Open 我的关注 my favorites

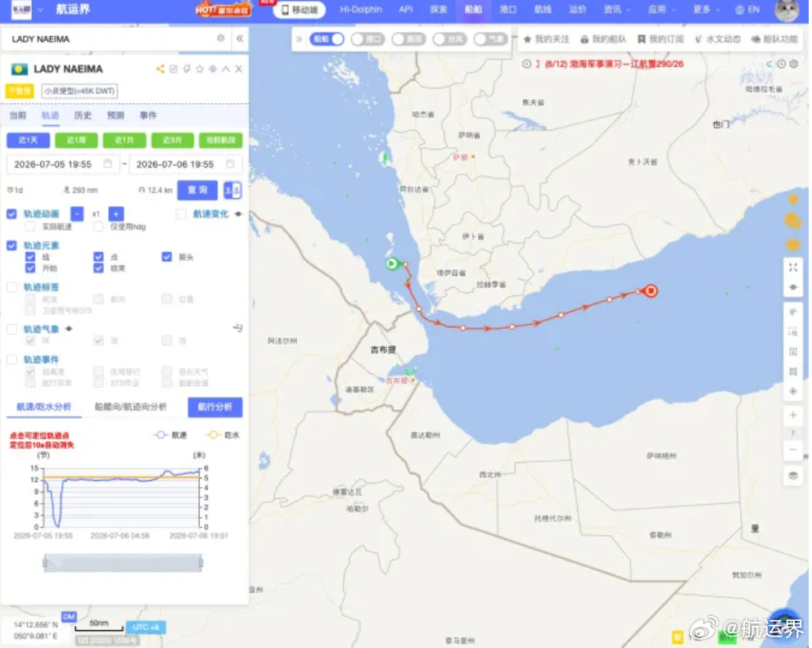point(546,39)
